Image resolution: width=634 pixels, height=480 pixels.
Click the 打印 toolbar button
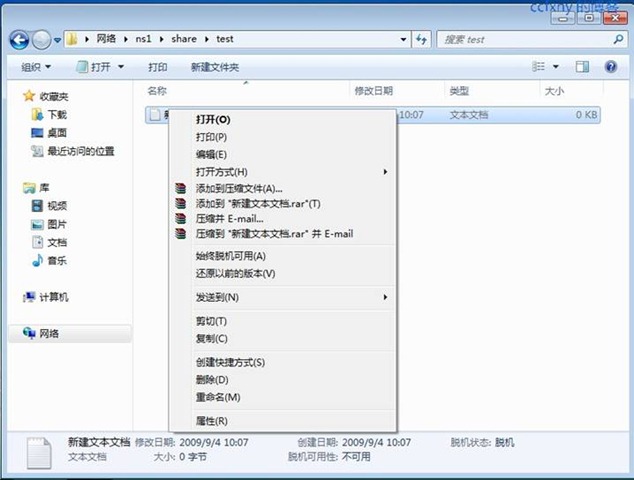click(x=158, y=67)
